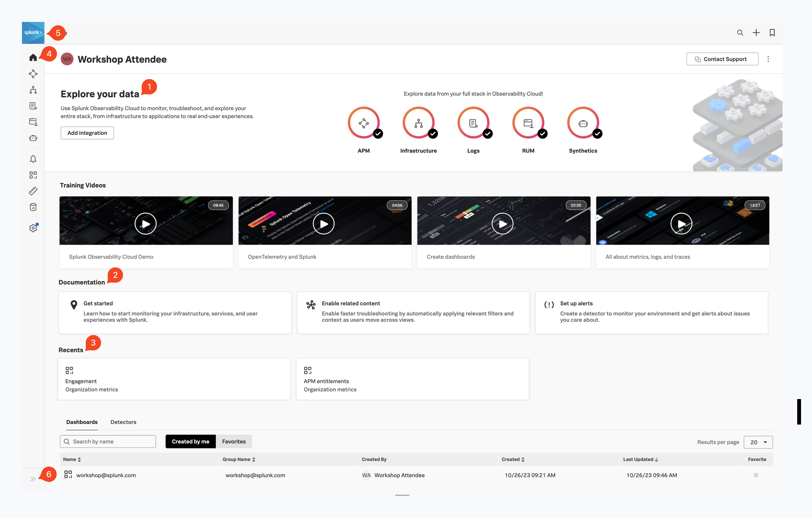The image size is (812, 518).
Task: Open the Results per page dropdown
Action: [758, 442]
